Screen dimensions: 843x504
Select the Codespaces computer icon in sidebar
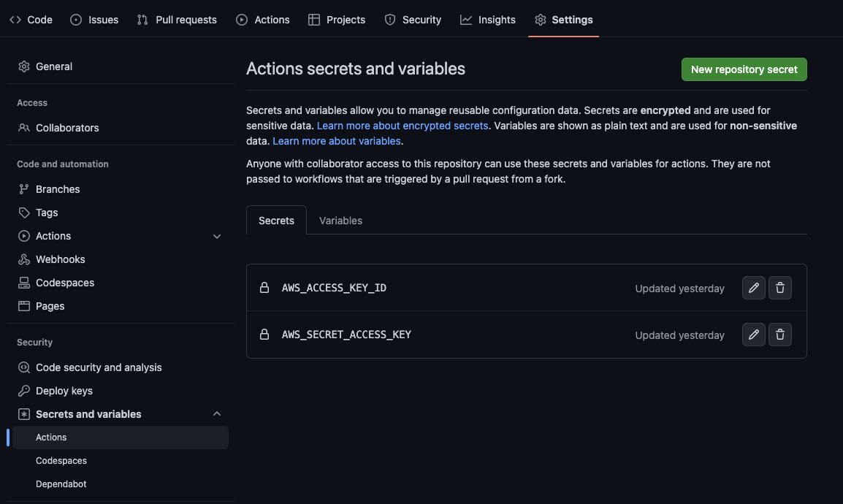click(x=23, y=282)
